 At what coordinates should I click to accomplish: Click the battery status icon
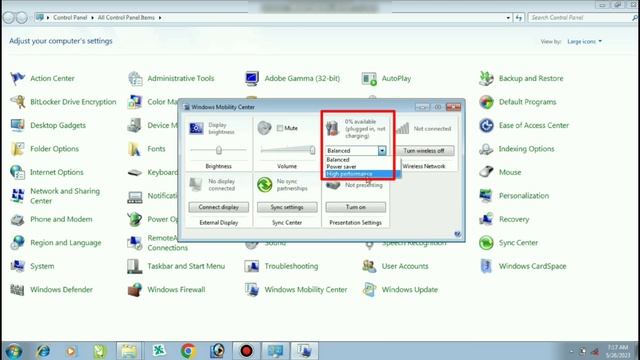[x=333, y=128]
